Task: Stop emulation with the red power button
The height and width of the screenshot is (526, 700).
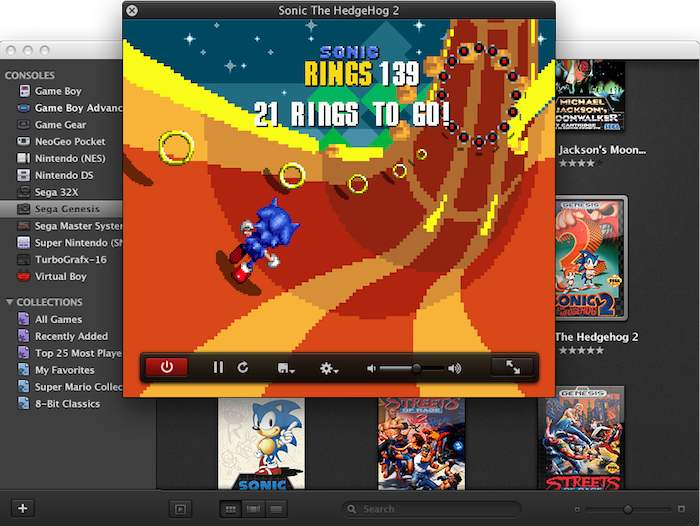Action: 166,367
